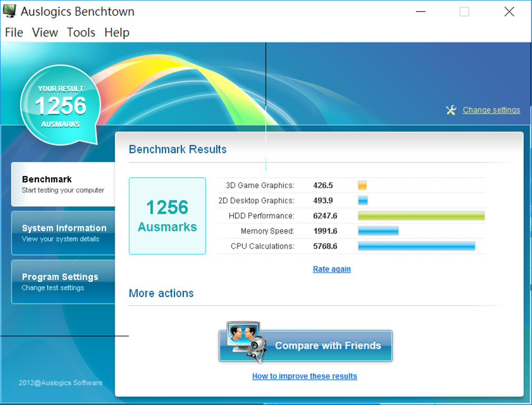The height and width of the screenshot is (405, 532).
Task: Switch to System Information tab
Action: 63,233
